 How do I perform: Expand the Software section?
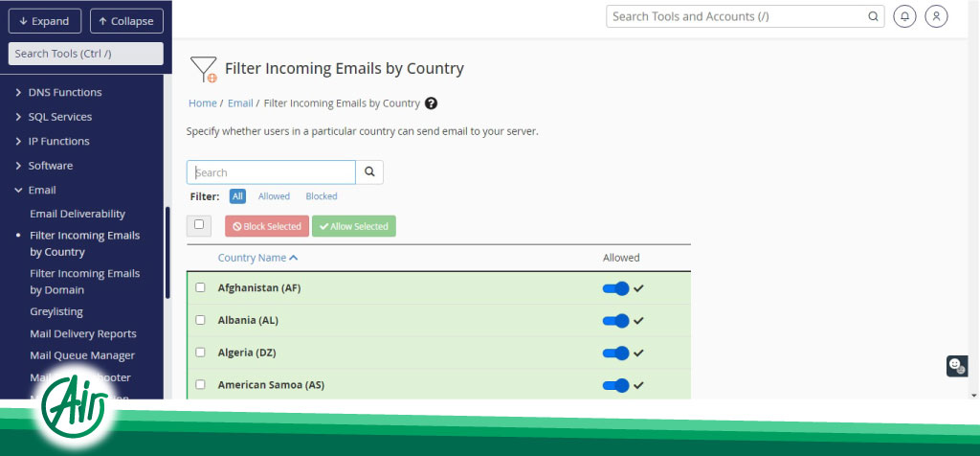44,165
